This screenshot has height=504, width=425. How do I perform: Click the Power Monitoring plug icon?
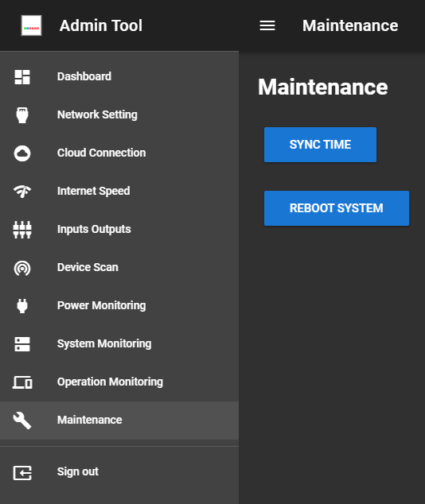click(x=22, y=306)
